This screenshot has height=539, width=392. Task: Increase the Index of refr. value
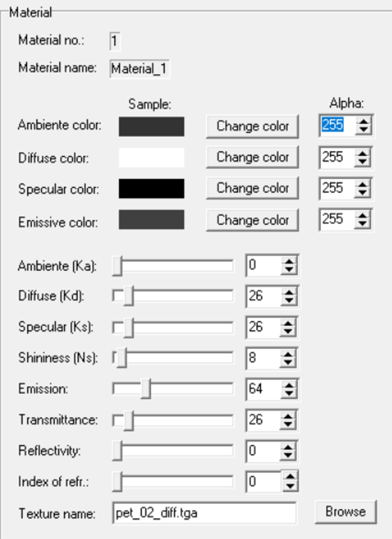[x=289, y=478]
